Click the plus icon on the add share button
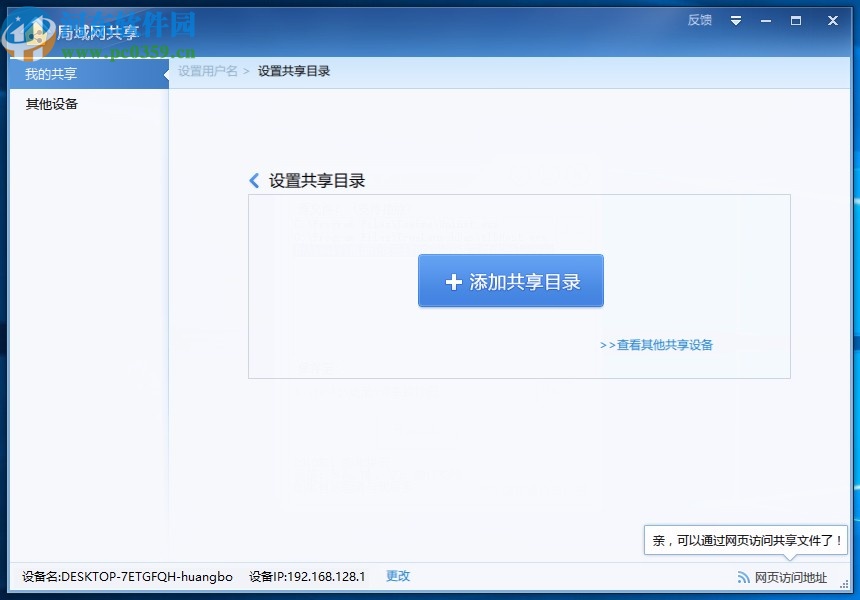This screenshot has height=600, width=860. coord(455,280)
